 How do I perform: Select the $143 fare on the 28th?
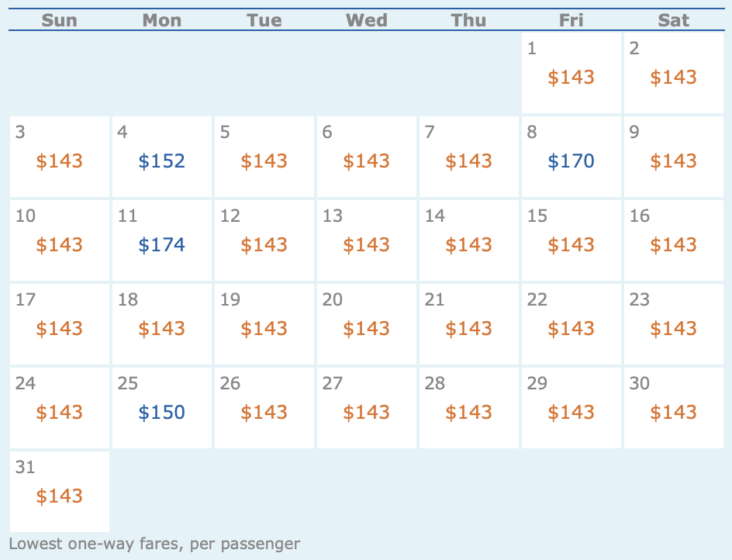pos(468,413)
